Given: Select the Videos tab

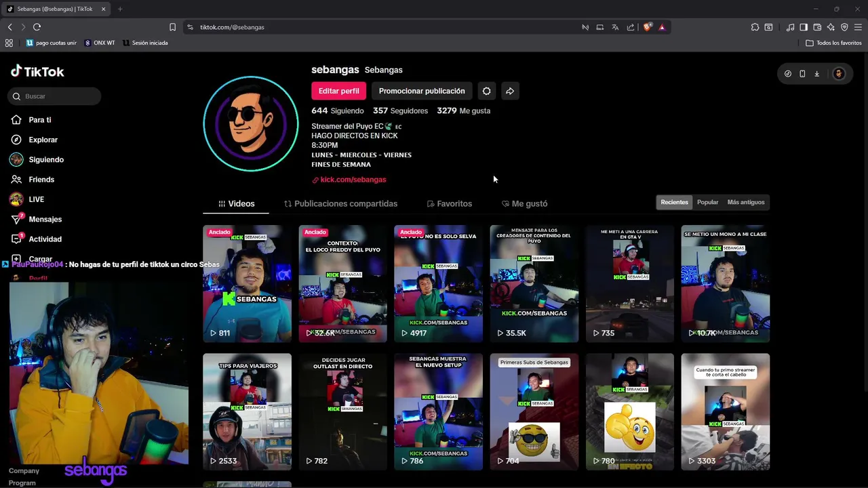Looking at the screenshot, I should click(x=236, y=203).
